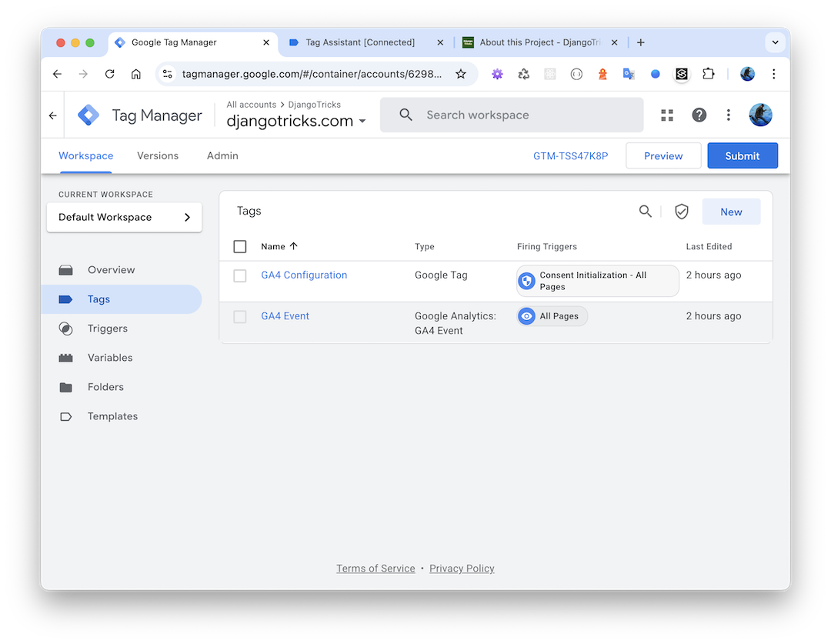The width and height of the screenshot is (831, 644).
Task: Select the Tag Assistant [Connected] browser tab
Action: 360,42
